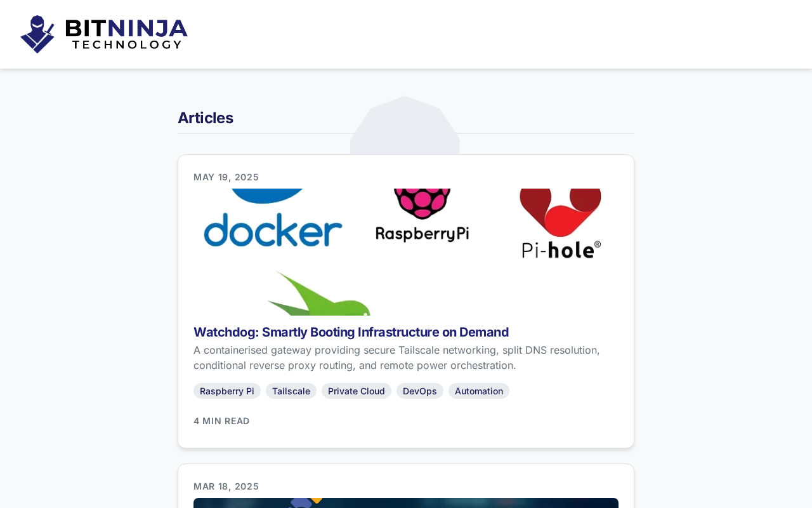
Task: Click the green bird-shaped logo
Action: pyautogui.click(x=319, y=295)
